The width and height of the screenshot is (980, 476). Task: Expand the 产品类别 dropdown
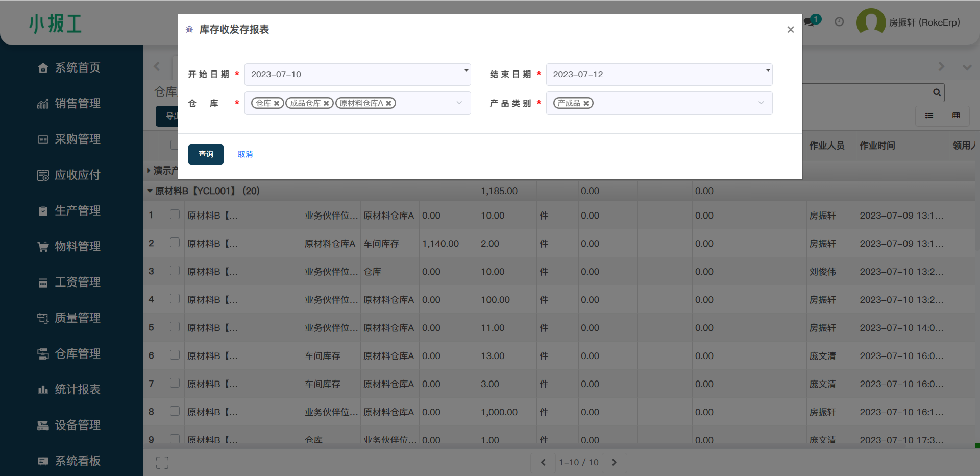(x=761, y=103)
